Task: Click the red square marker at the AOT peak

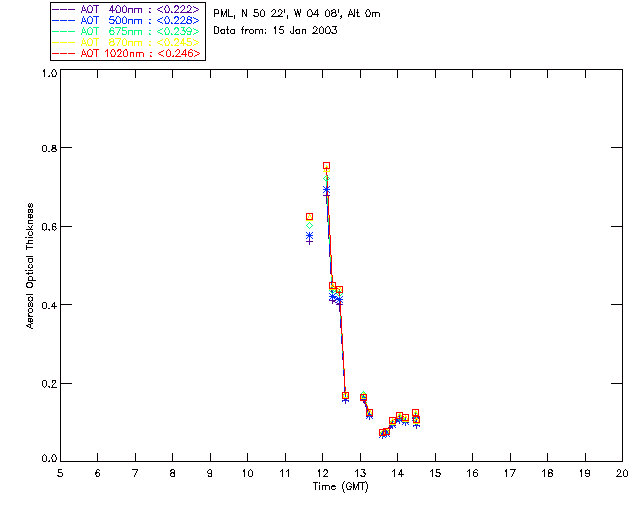Action: (327, 166)
